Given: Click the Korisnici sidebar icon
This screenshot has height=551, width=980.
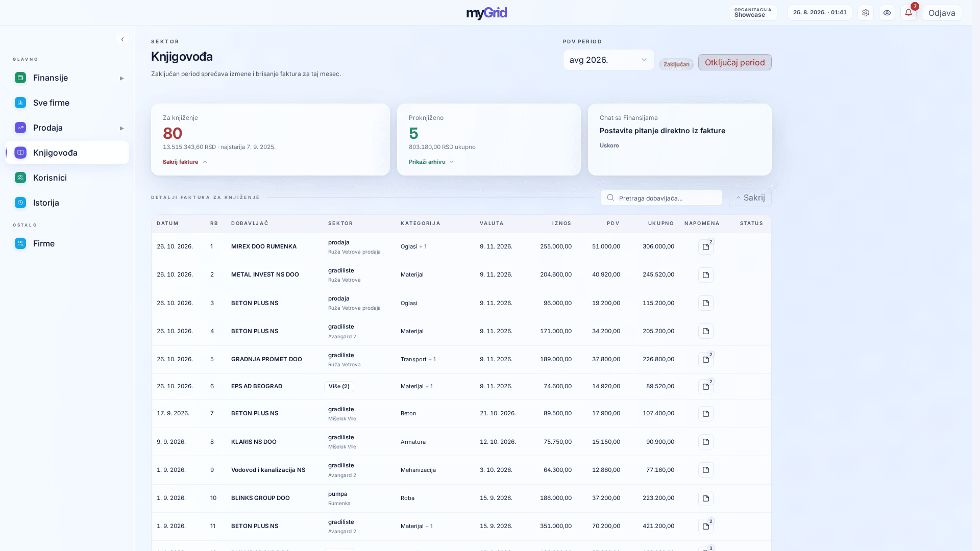Looking at the screenshot, I should [20, 178].
